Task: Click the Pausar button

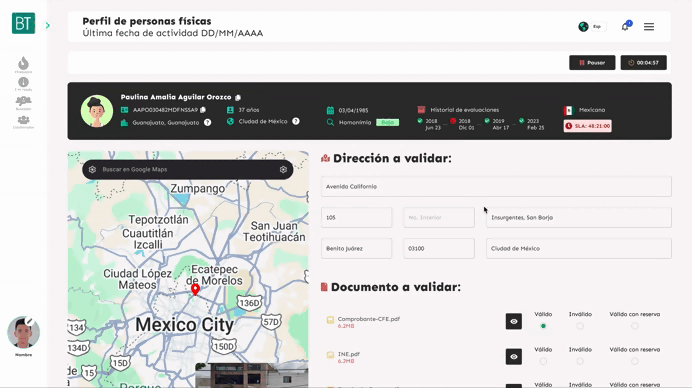Action: [592, 63]
